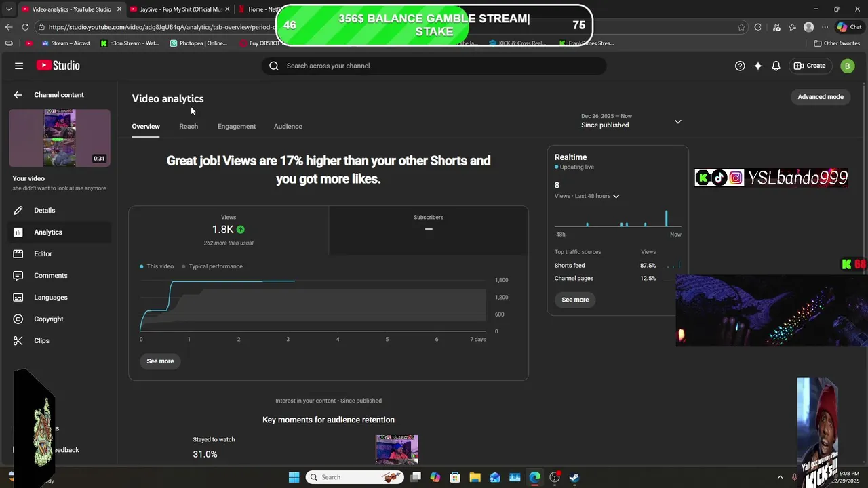Open the n3on Stream bookmark

(x=130, y=43)
